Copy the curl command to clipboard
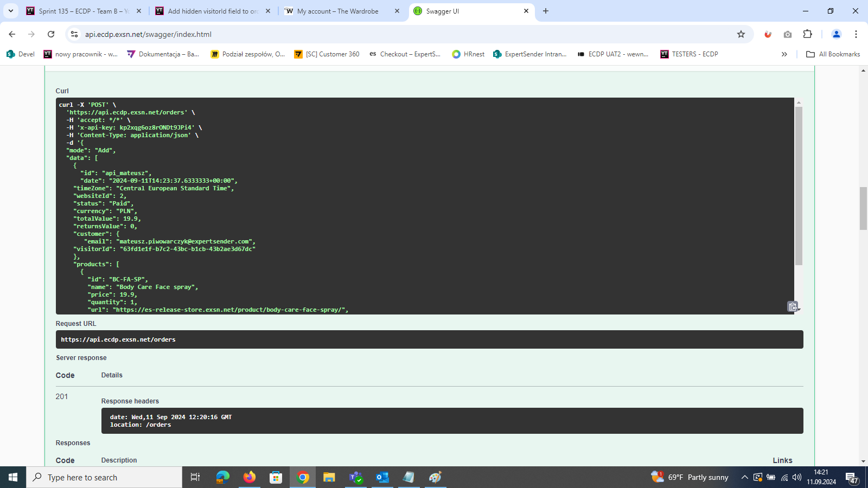The height and width of the screenshot is (488, 868). (x=793, y=306)
